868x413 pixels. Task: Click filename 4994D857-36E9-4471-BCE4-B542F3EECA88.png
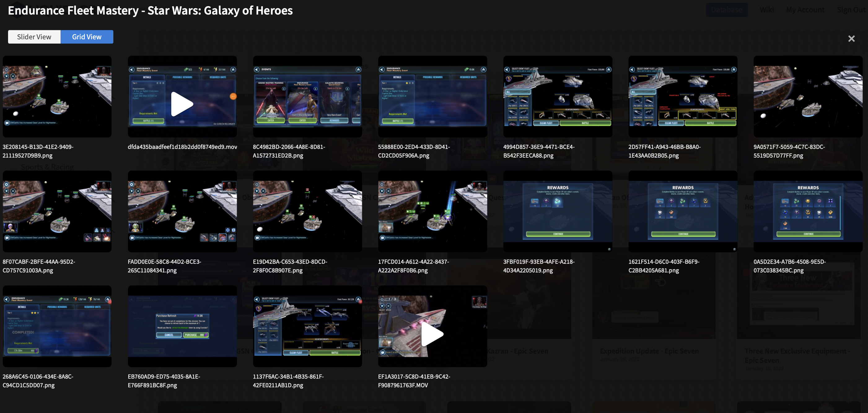coord(539,151)
